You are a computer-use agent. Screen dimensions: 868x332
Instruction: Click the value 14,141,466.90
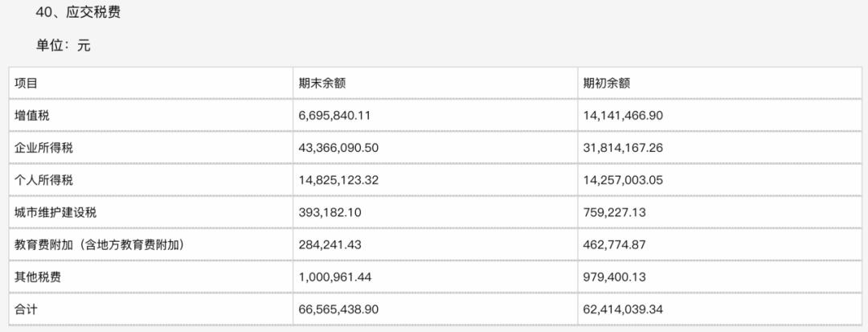623,116
